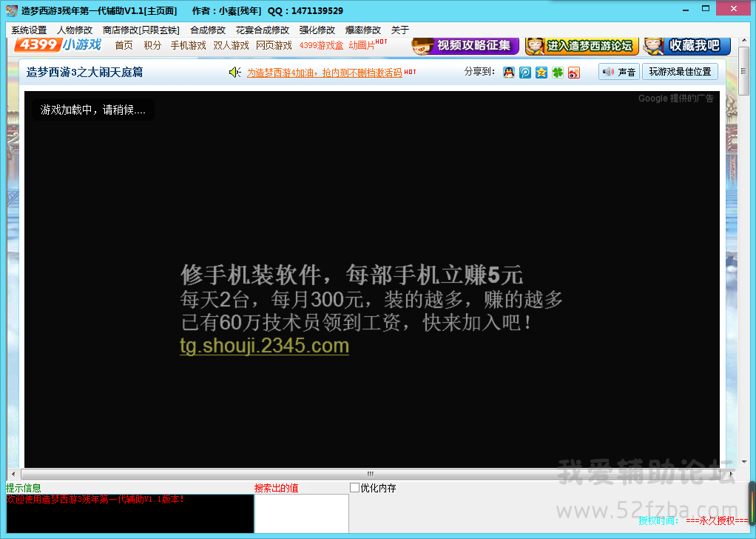Toggle the 声音 sound button
756x539 pixels.
coord(619,72)
